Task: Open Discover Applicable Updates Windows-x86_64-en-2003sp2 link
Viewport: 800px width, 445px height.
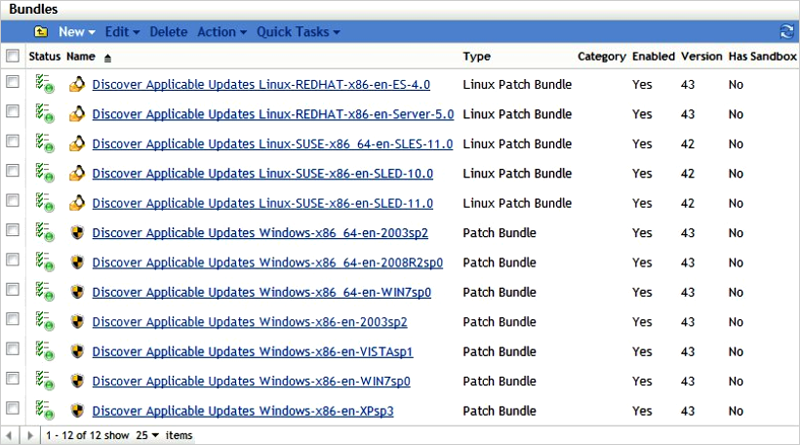Action: click(x=260, y=233)
